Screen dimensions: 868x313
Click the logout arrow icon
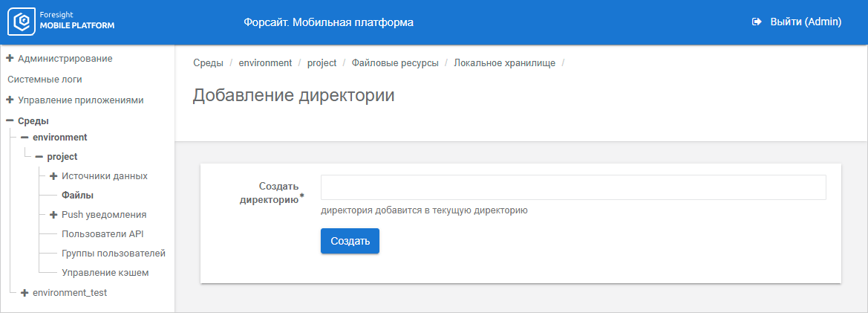click(x=757, y=22)
